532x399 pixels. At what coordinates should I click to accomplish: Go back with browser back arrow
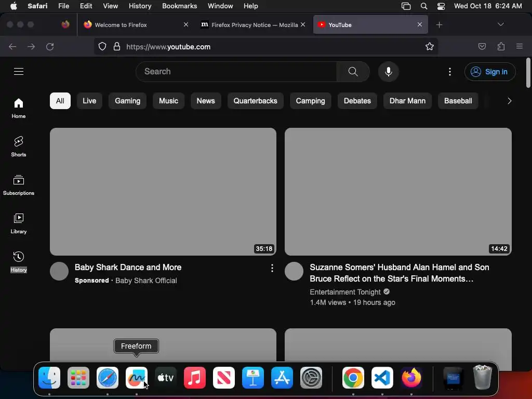click(12, 46)
